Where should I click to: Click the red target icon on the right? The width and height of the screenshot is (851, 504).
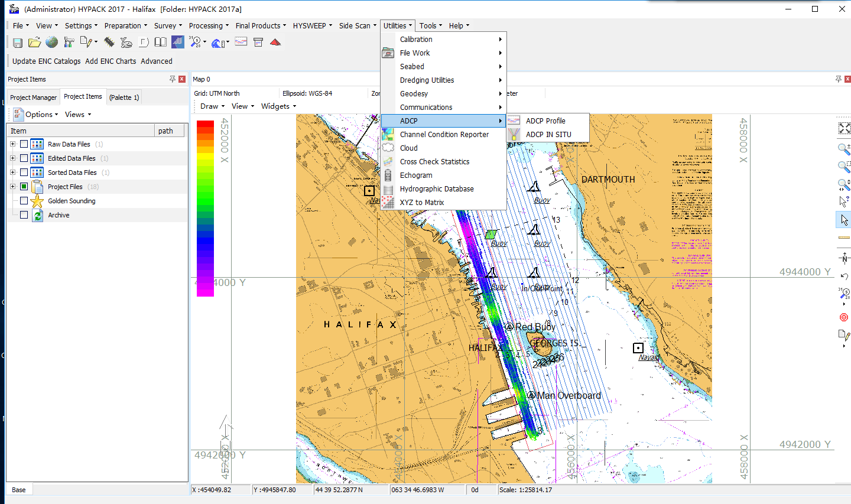click(844, 317)
